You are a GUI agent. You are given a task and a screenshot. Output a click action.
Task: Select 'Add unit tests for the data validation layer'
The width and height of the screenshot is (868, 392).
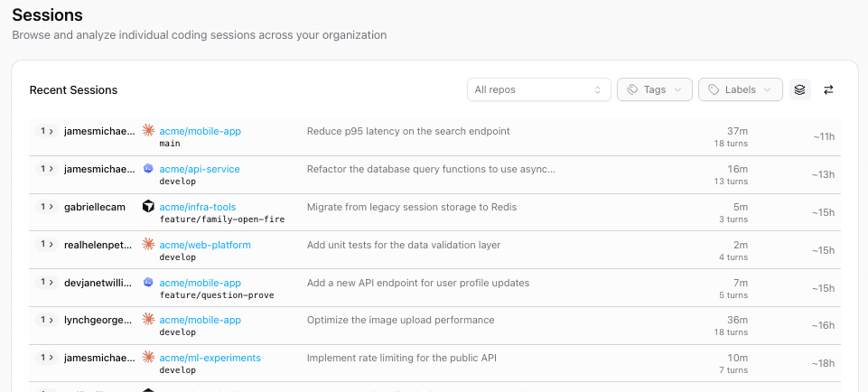[x=404, y=245]
